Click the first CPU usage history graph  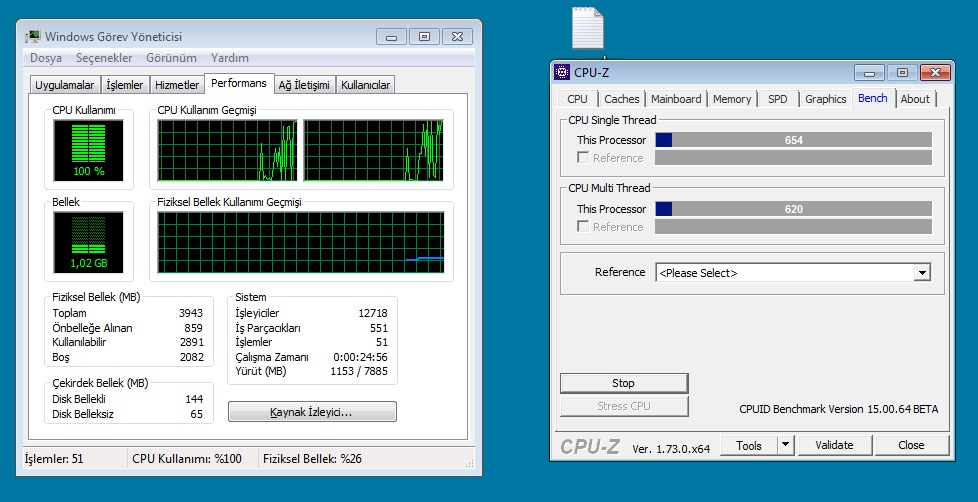(x=227, y=151)
